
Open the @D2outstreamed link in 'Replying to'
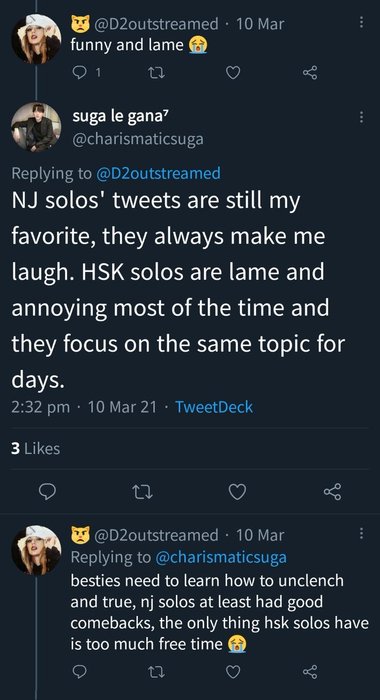(158, 173)
